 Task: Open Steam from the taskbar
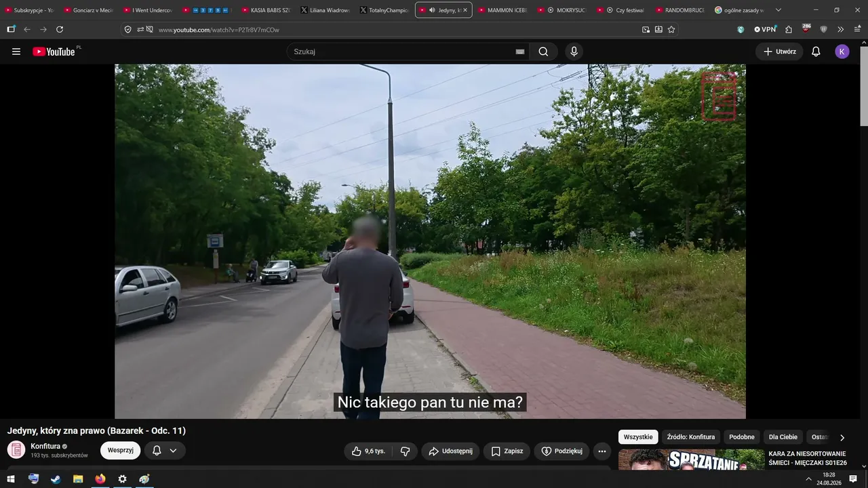pos(56,479)
